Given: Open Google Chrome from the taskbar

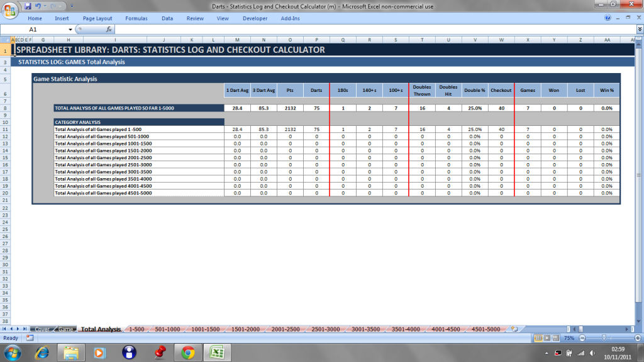Looking at the screenshot, I should point(187,352).
